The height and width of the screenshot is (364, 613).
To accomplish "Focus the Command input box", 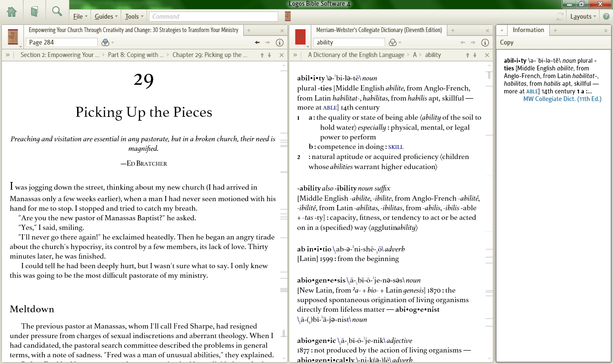I will point(214,16).
